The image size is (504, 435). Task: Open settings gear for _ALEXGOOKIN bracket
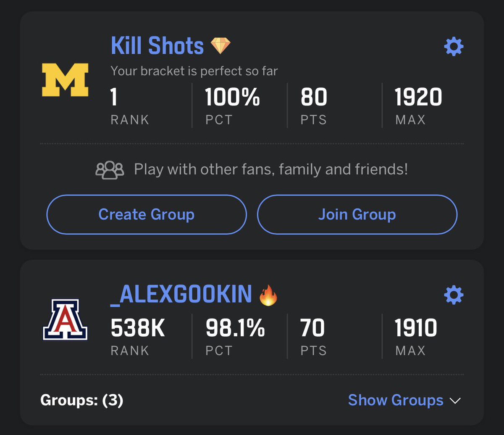[454, 296]
